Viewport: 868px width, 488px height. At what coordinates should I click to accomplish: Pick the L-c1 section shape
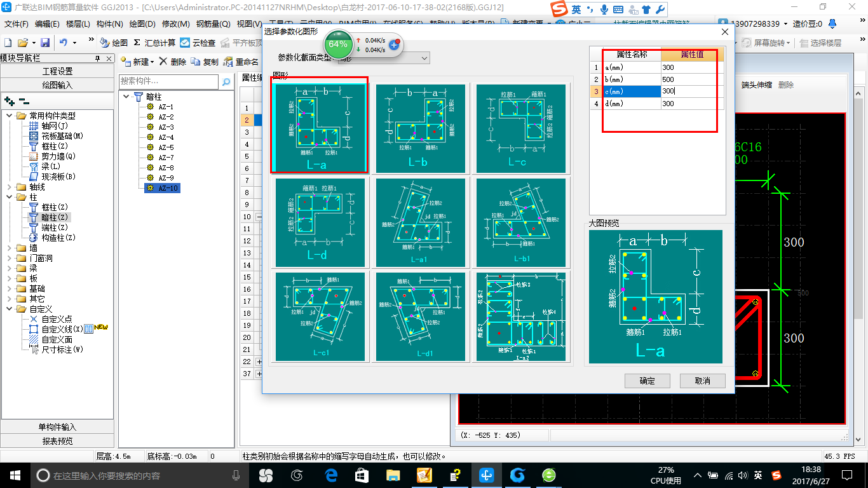320,316
